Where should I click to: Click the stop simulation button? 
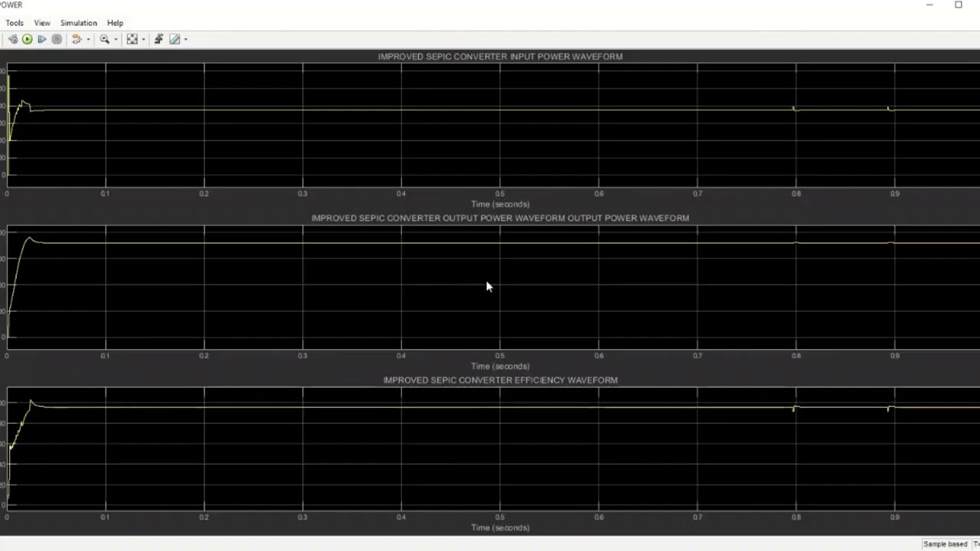(x=57, y=39)
